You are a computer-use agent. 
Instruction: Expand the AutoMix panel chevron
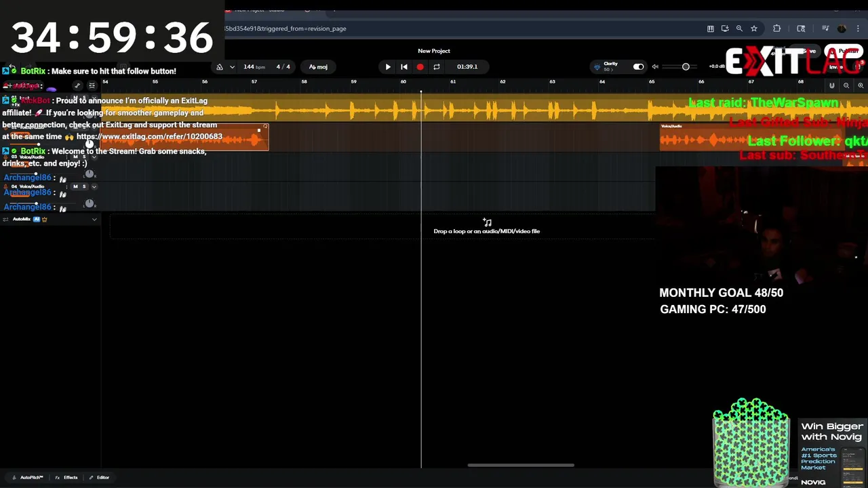(94, 220)
